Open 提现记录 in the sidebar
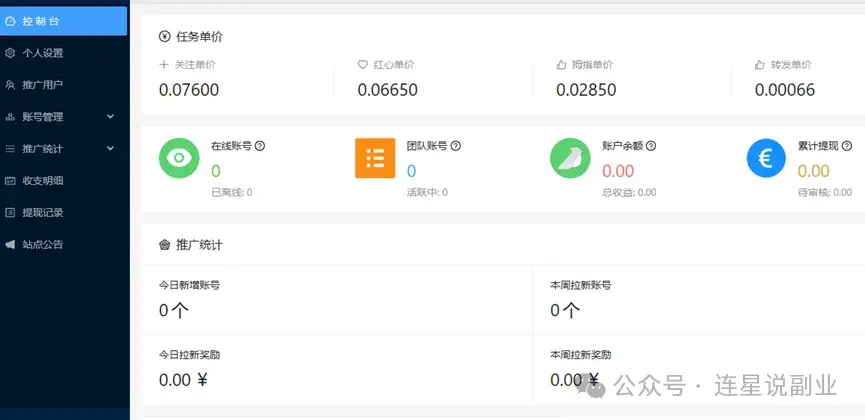Viewport: 865px width, 420px height. 63,212
